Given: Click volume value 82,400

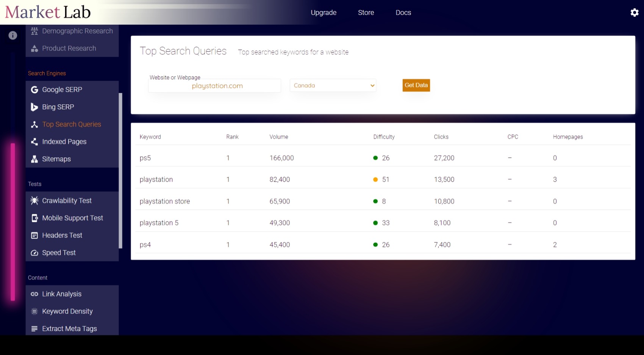Looking at the screenshot, I should click(280, 180).
